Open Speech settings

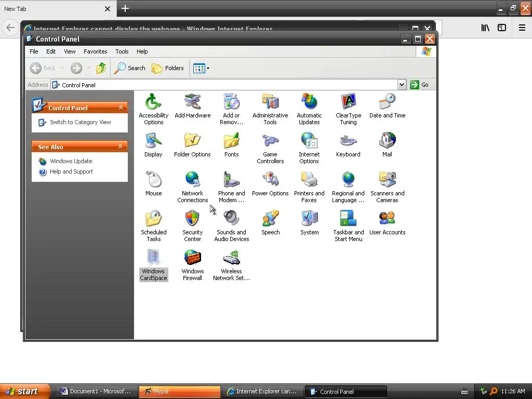click(x=270, y=223)
